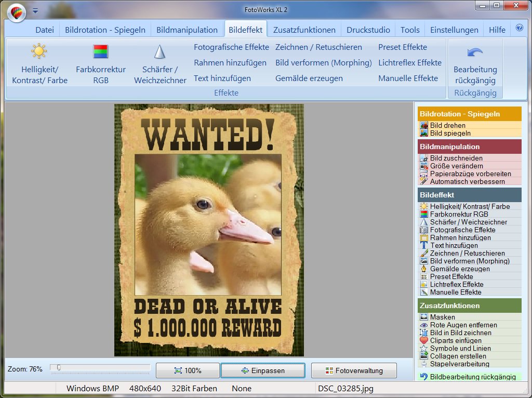Click sidebar Schärfer/Weichzeichner icon
The width and height of the screenshot is (532, 398).
[424, 222]
